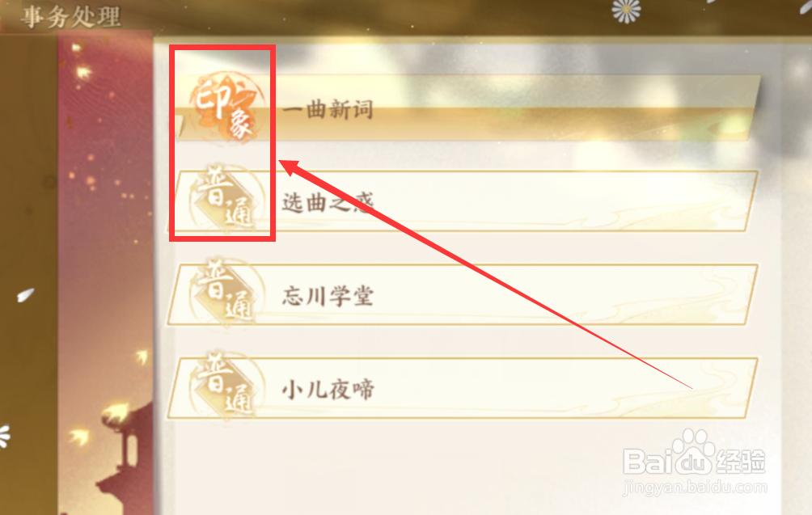Image resolution: width=812 pixels, height=515 pixels.
Task: Click the orange 印象 badge icon
Action: [x=226, y=108]
